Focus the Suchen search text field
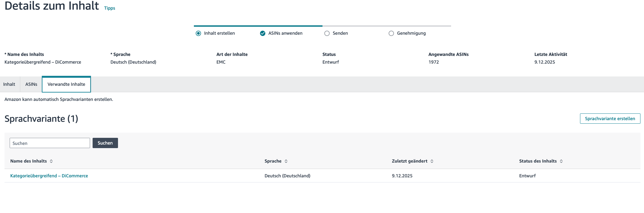This screenshot has width=644, height=213. [x=50, y=143]
